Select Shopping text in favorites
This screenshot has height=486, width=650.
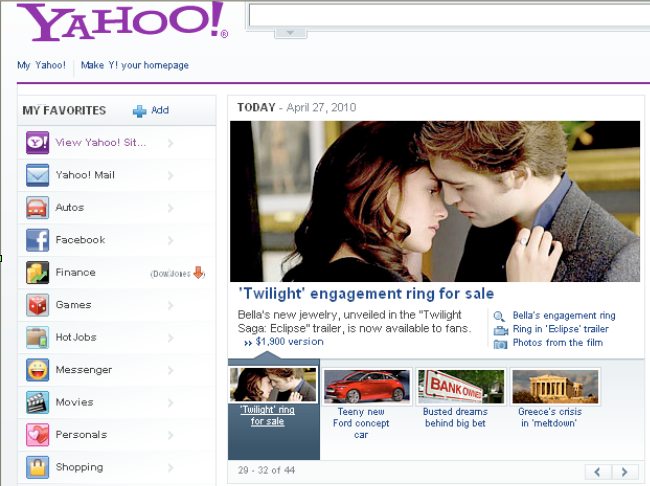point(79,467)
